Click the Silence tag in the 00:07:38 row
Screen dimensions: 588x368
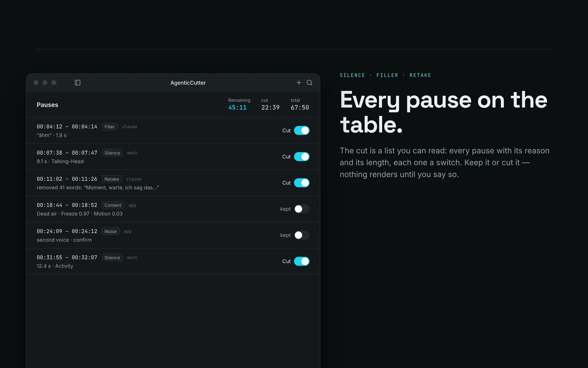coord(112,153)
